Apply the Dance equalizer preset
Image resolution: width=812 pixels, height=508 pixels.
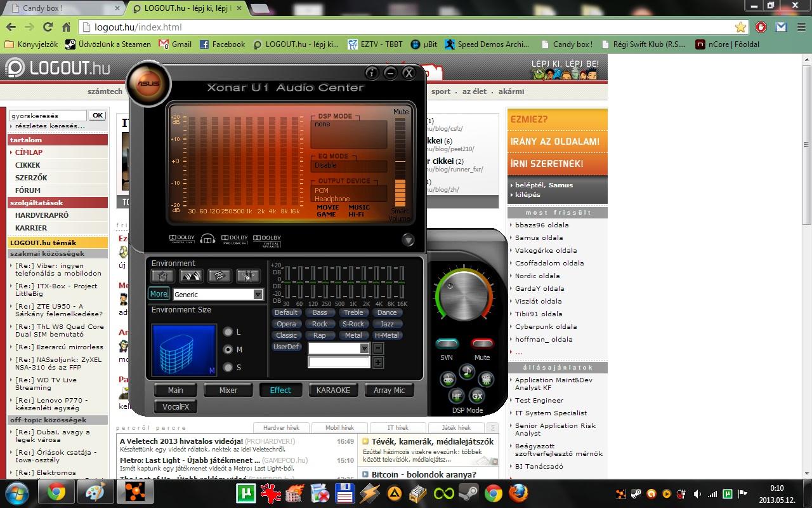387,312
